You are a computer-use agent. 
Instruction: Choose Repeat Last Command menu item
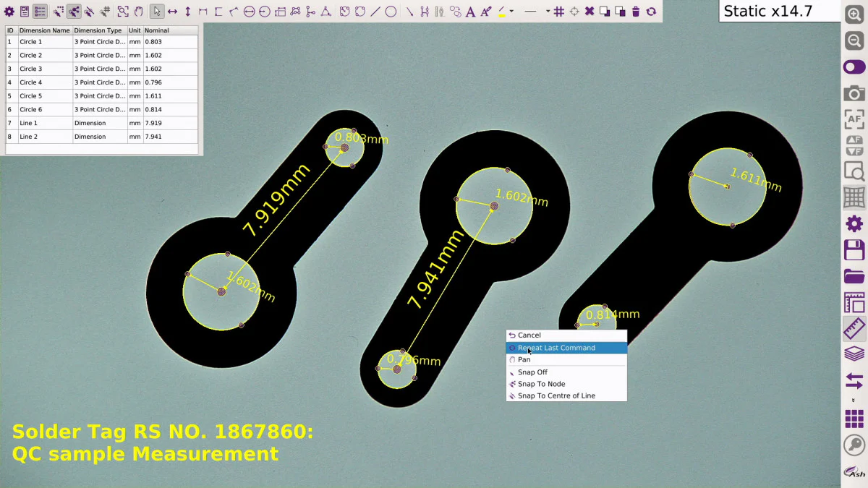pos(566,348)
